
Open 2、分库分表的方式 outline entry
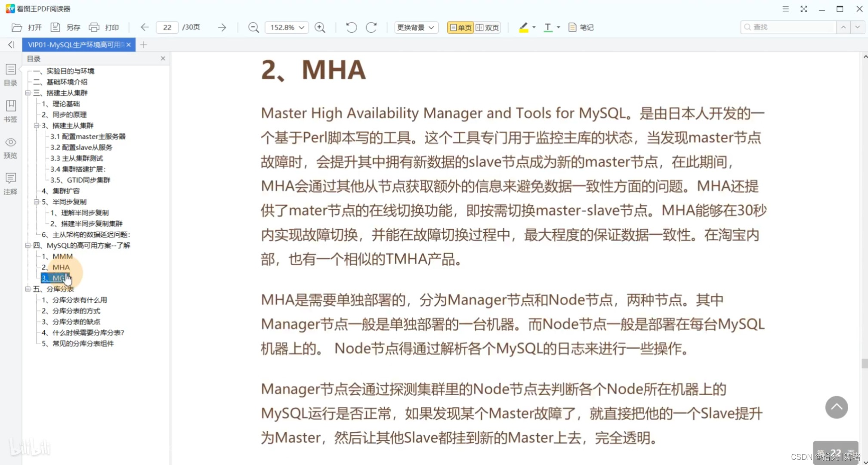tap(71, 310)
